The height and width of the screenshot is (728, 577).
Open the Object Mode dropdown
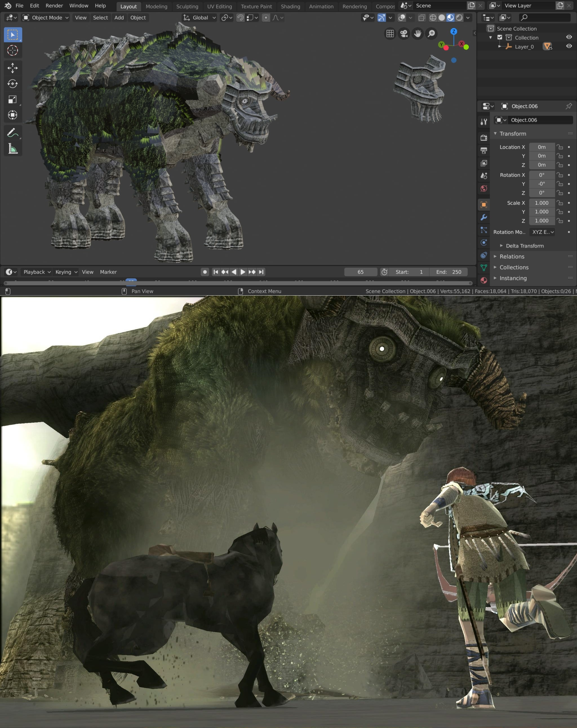click(46, 18)
